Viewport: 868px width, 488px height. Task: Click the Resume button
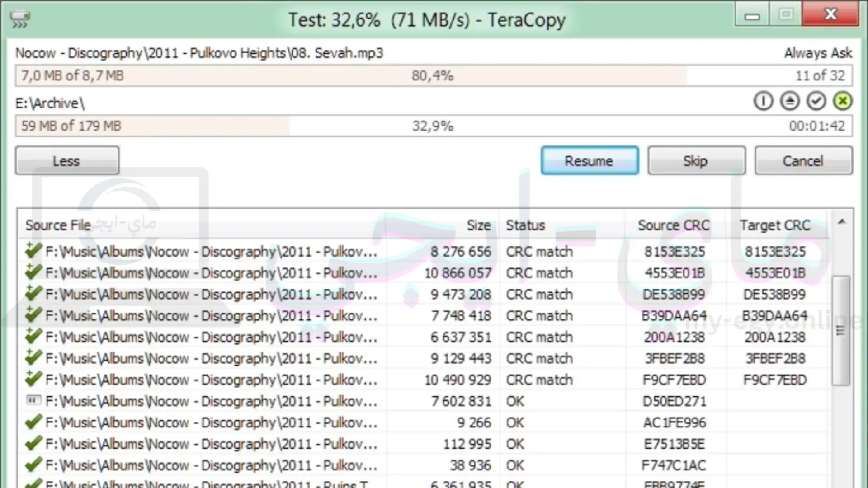[x=590, y=160]
